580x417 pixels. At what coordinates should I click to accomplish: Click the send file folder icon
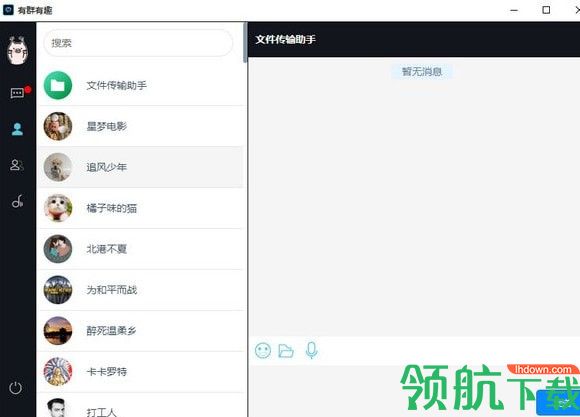286,350
